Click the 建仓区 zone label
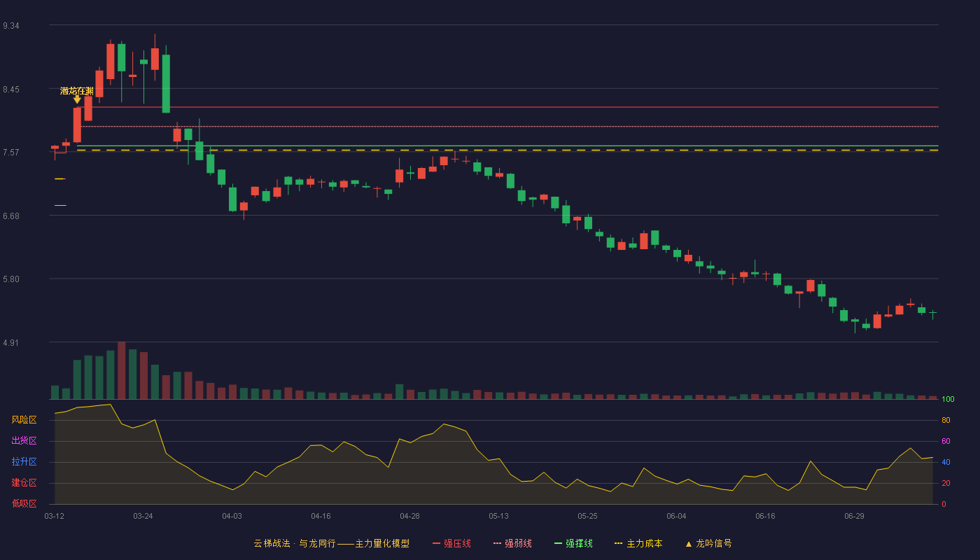Viewport: 980px width, 560px height. [24, 483]
